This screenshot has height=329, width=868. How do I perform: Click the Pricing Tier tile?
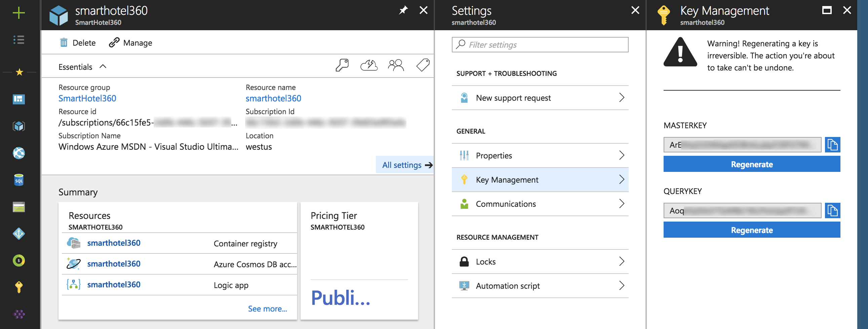click(359, 261)
